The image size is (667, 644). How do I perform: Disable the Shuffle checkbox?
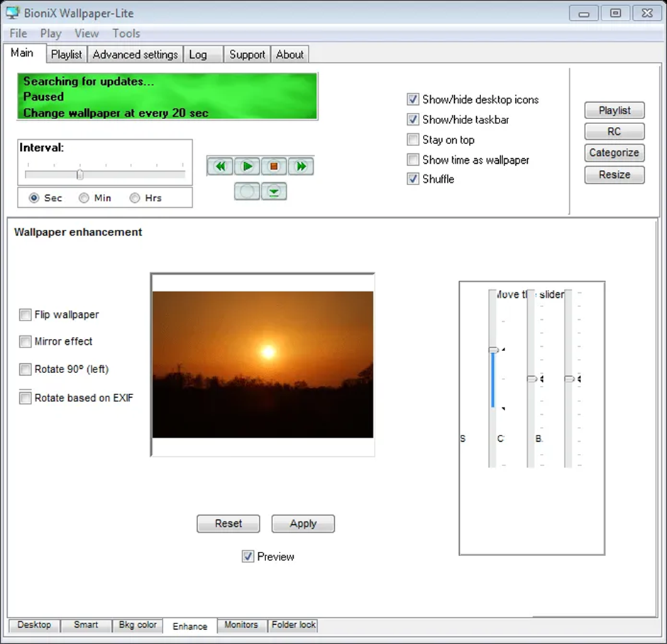(x=413, y=179)
